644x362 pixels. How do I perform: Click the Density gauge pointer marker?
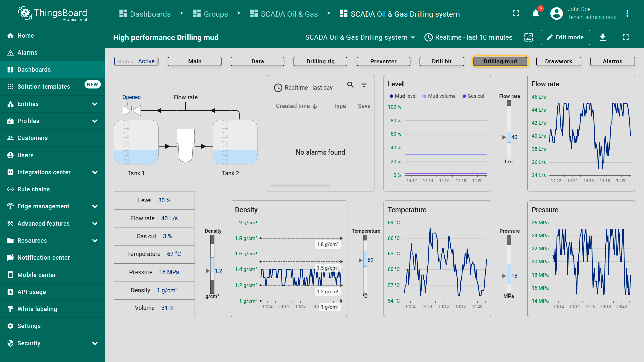pyautogui.click(x=208, y=271)
